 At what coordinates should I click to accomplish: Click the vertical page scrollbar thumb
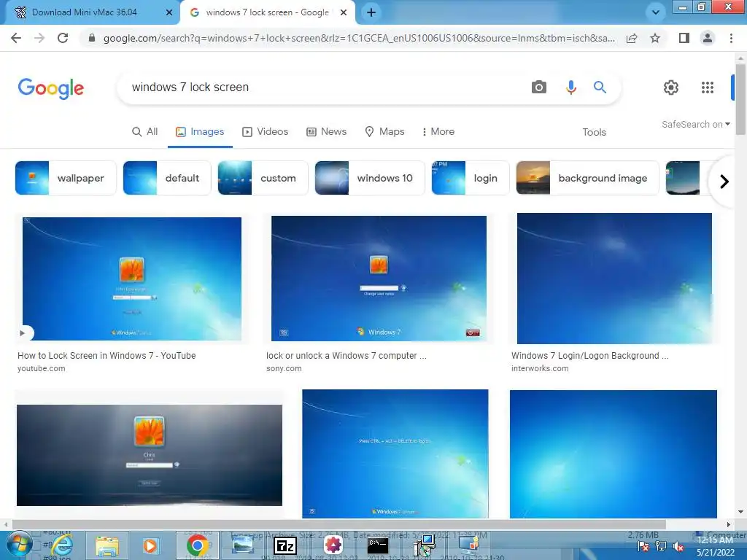(x=740, y=98)
